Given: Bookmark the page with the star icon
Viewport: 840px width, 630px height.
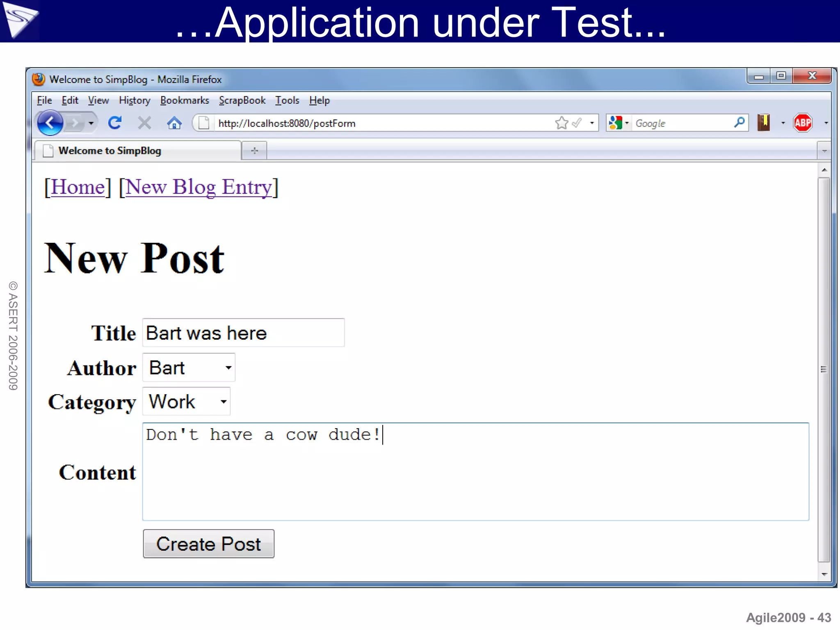Looking at the screenshot, I should pyautogui.click(x=562, y=123).
